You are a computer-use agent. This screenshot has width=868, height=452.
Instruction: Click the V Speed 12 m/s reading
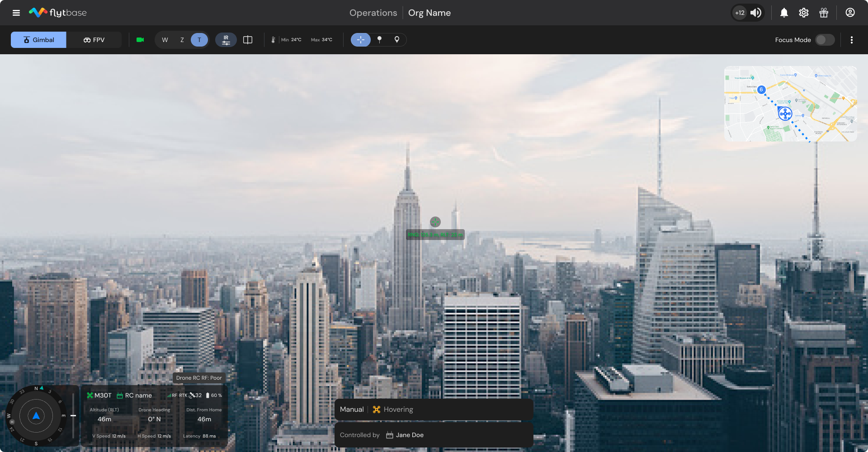pos(109,436)
